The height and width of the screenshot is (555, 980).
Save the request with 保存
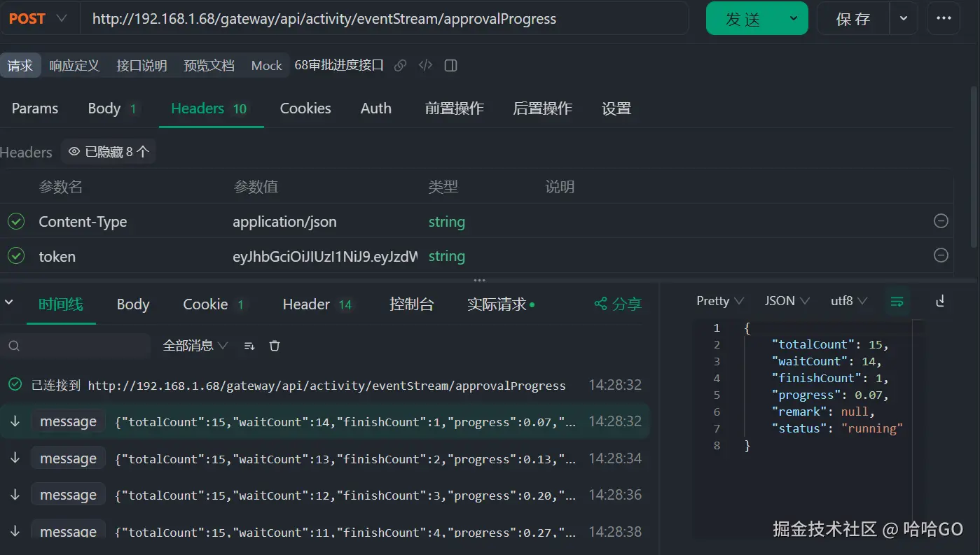tap(853, 19)
